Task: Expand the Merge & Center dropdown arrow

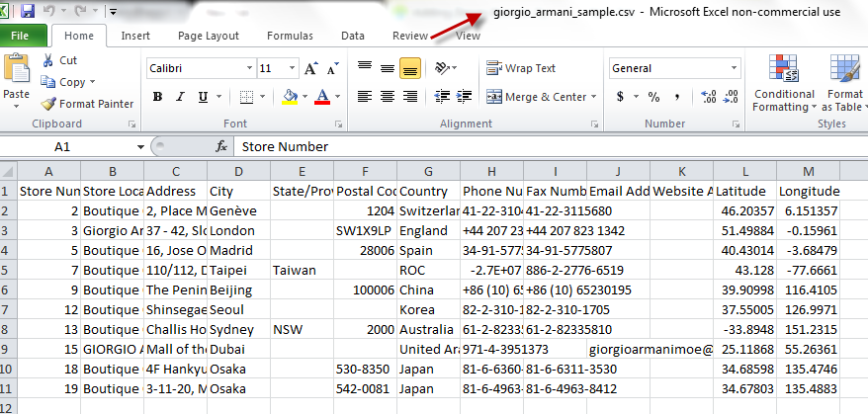Action: pyautogui.click(x=593, y=97)
